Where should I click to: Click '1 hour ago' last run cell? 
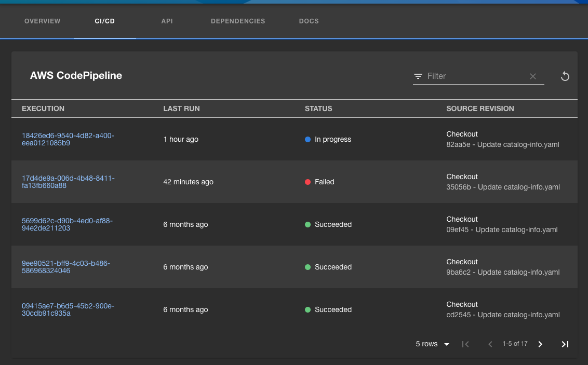pos(181,139)
